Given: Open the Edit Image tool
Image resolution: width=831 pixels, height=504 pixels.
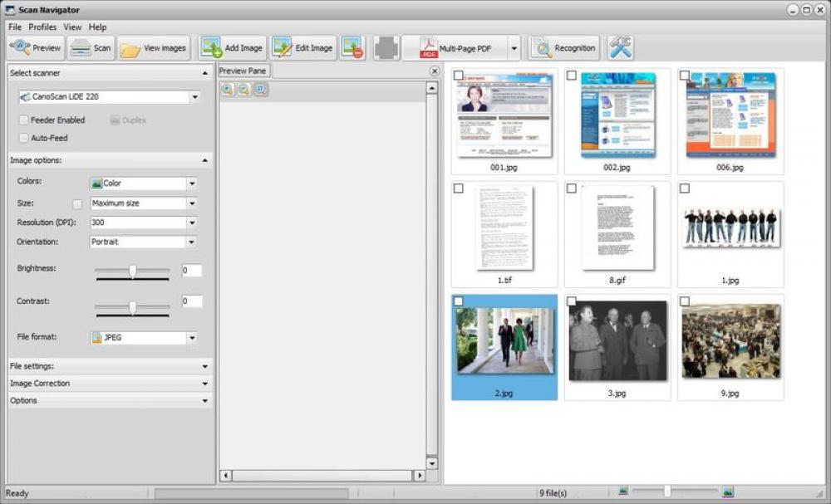Looking at the screenshot, I should point(303,47).
